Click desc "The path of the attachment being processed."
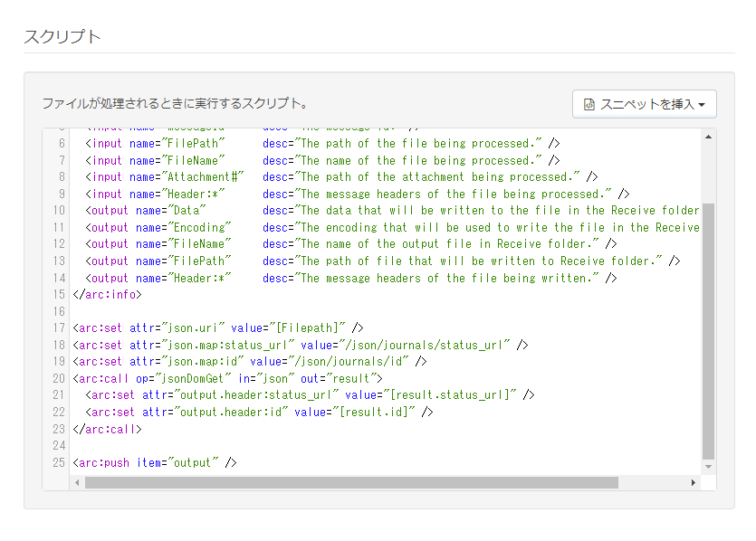 421,176
